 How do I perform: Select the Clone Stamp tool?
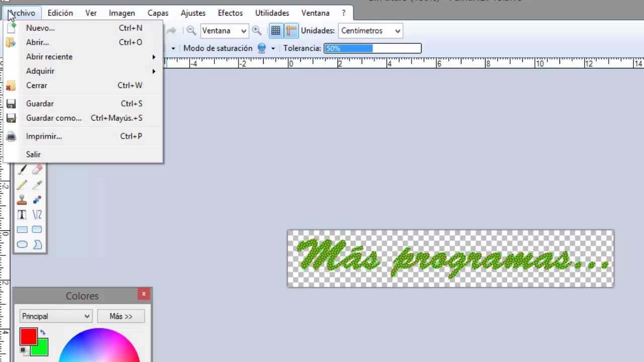(22, 200)
